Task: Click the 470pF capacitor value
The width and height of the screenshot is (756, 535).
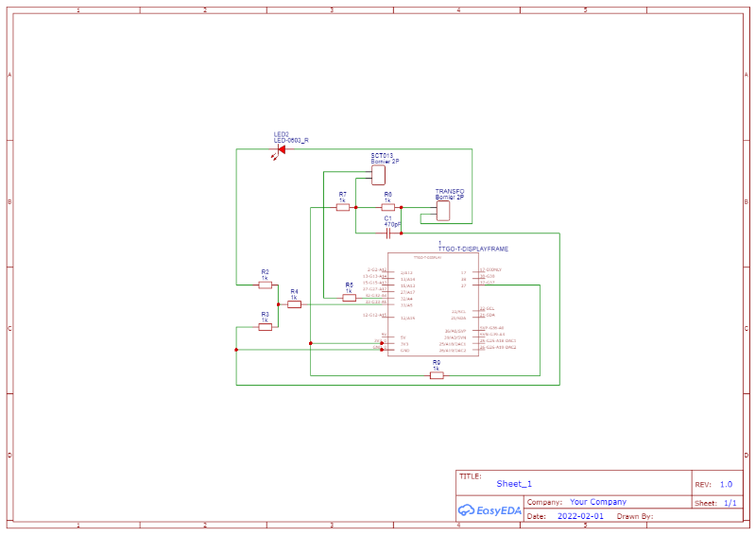Action: click(x=392, y=224)
